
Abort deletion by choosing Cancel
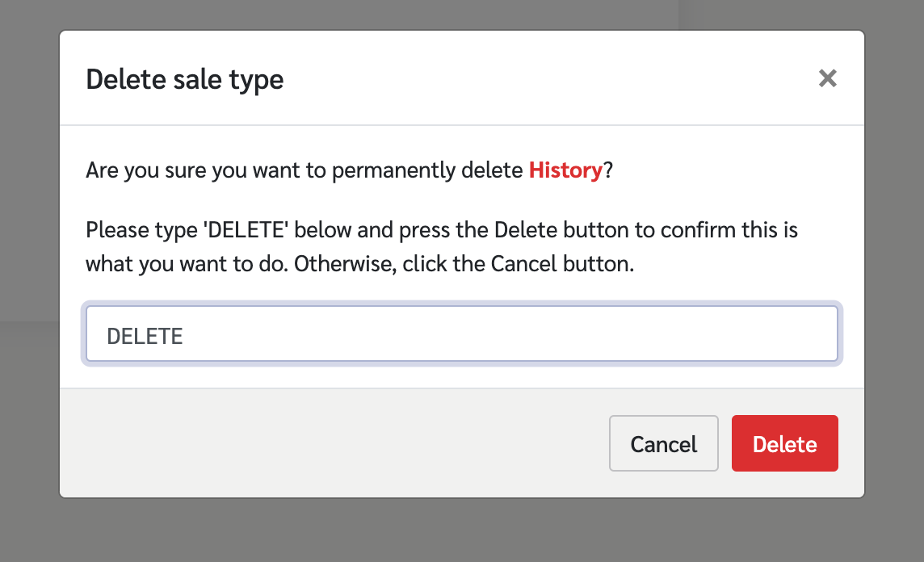click(x=664, y=443)
